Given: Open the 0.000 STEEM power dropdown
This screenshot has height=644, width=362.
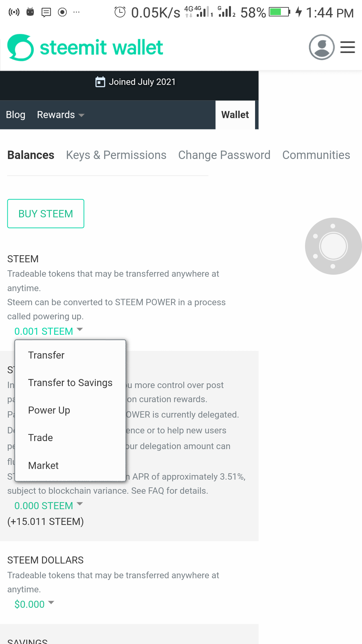Looking at the screenshot, I should pos(48,505).
